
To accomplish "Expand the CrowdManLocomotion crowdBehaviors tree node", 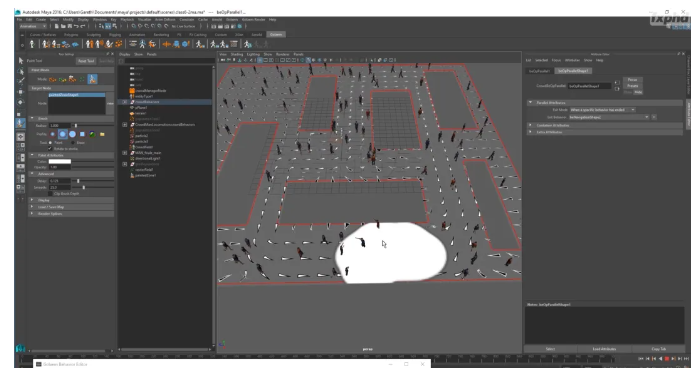I will click(125, 125).
